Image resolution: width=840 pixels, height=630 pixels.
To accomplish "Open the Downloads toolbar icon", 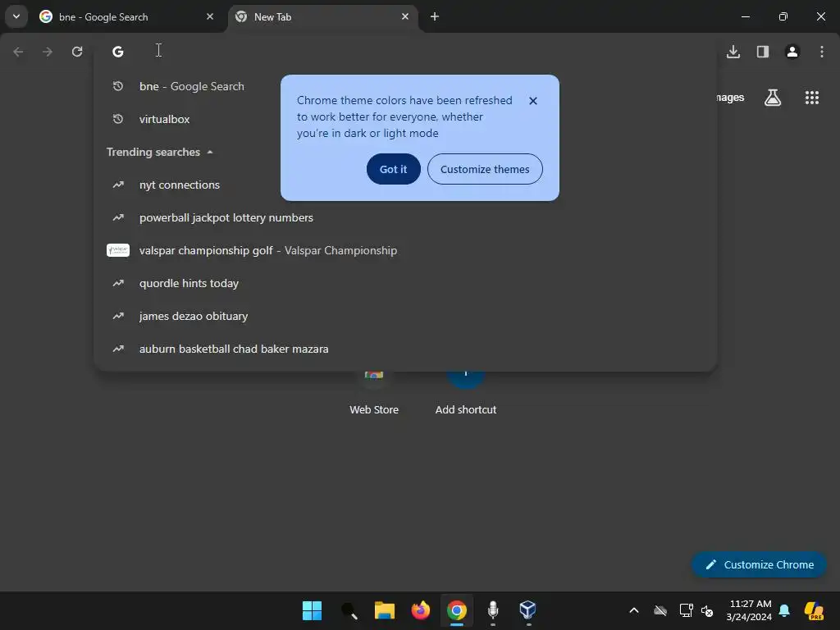I will [x=733, y=52].
